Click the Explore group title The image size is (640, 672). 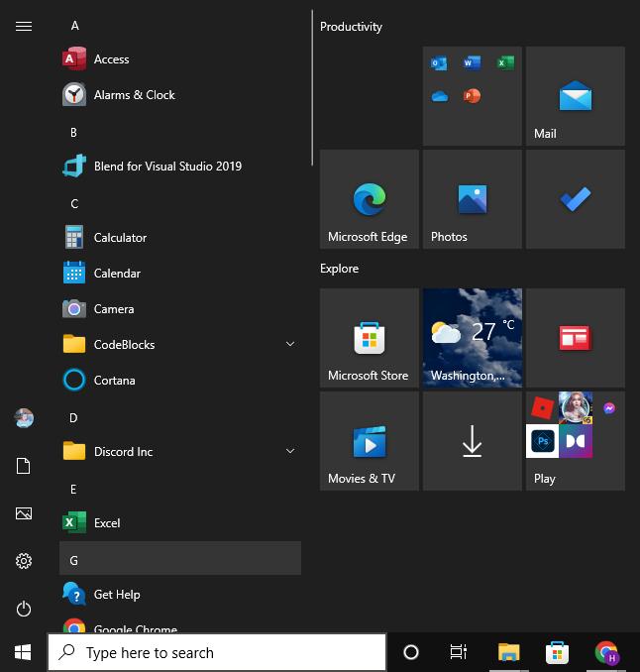coord(339,269)
